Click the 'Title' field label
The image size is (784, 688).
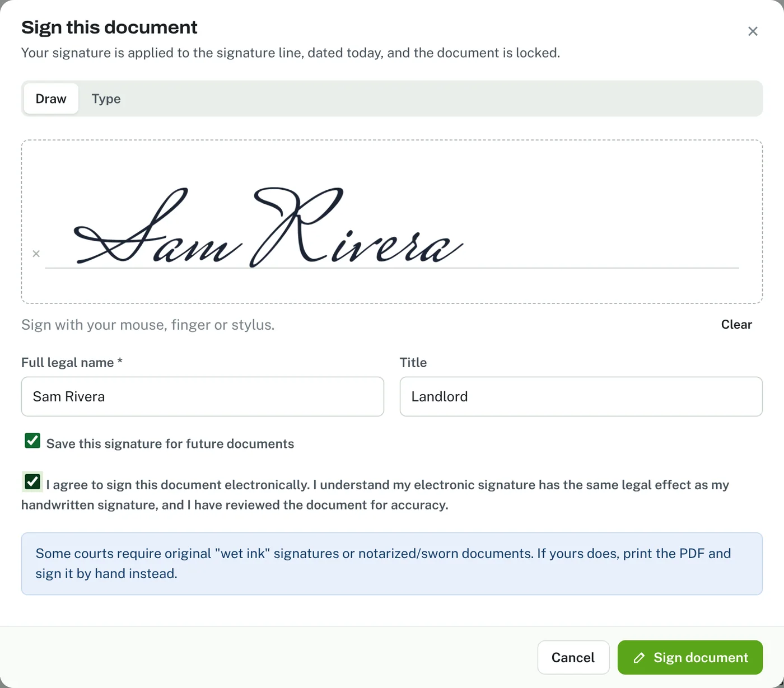(x=413, y=362)
